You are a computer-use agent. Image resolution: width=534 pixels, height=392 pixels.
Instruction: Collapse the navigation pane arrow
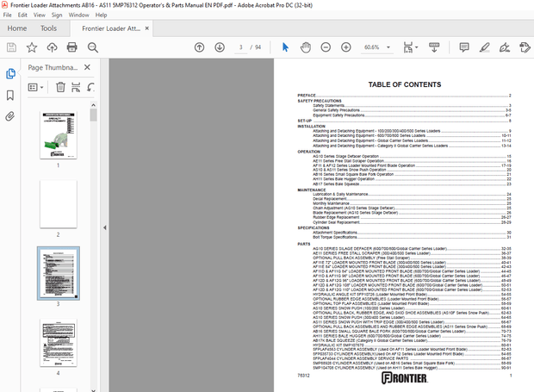tap(104, 227)
